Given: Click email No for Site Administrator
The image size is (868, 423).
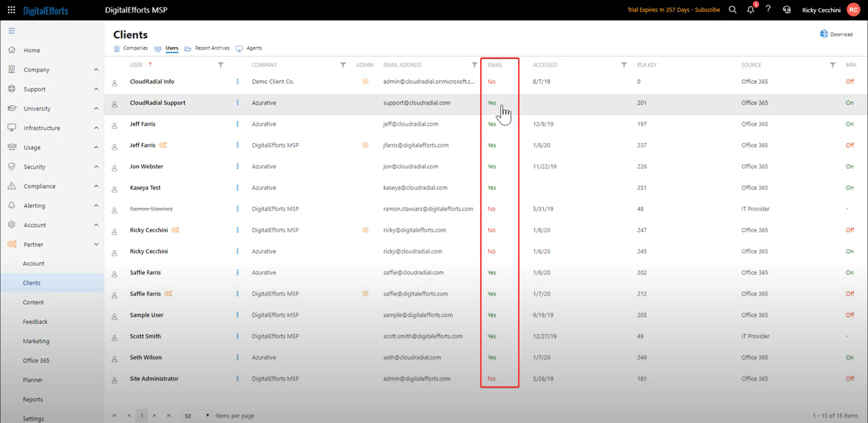Looking at the screenshot, I should [492, 378].
